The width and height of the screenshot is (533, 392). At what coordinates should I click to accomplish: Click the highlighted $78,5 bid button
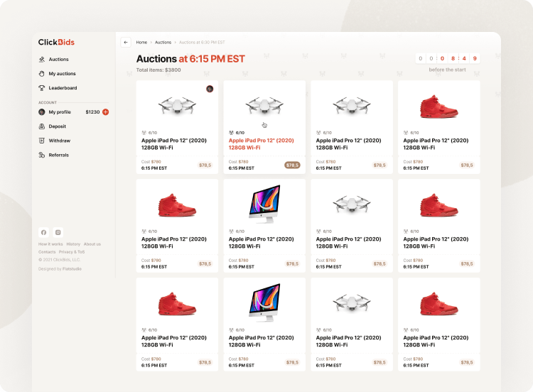292,165
